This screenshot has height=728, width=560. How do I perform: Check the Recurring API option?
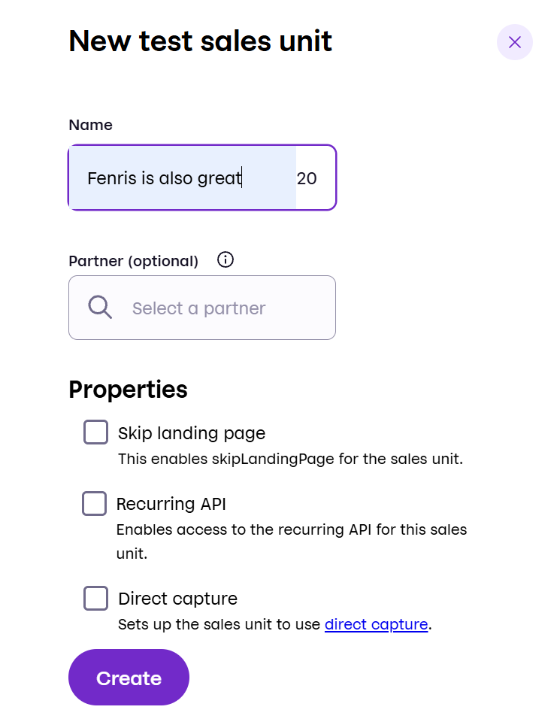95,504
